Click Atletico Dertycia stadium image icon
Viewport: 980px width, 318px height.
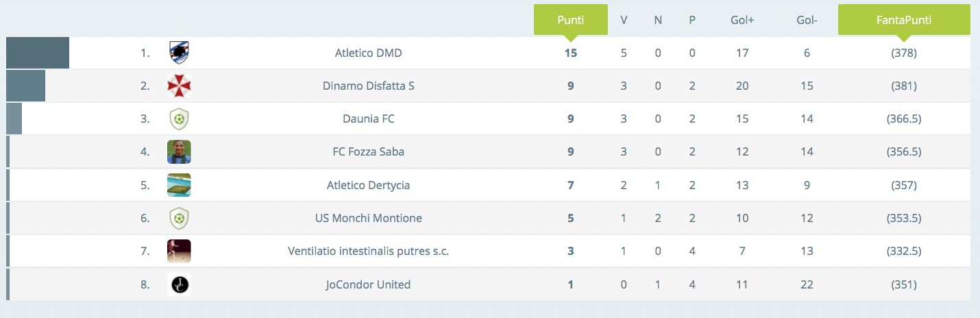[179, 185]
